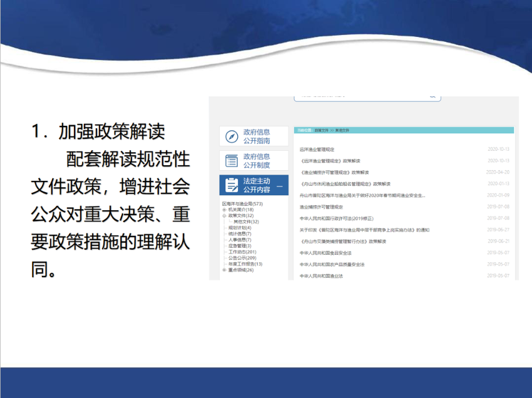Expand the 机关简介(18) tree node
532x398 pixels.
click(x=224, y=210)
